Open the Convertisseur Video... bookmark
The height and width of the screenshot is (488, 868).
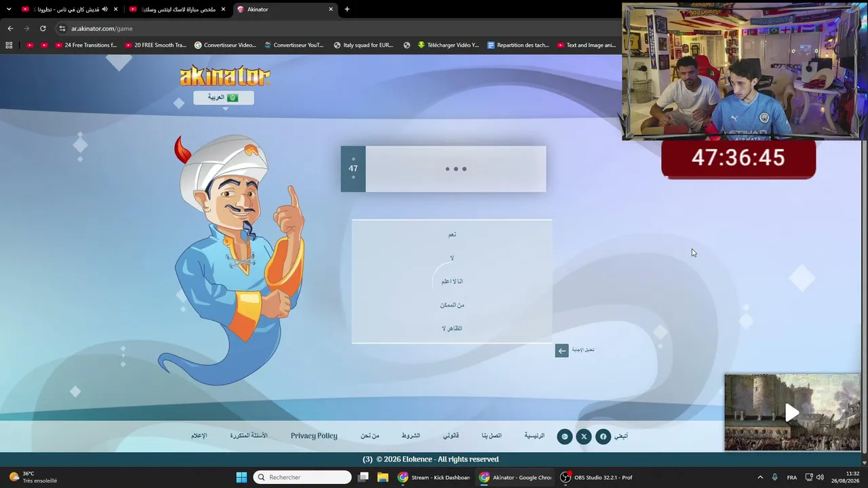tap(225, 45)
